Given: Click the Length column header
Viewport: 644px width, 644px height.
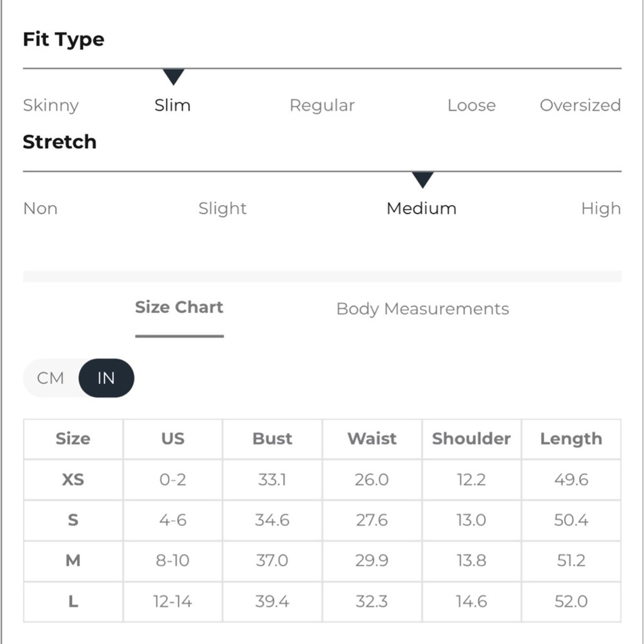Looking at the screenshot, I should click(x=571, y=439).
